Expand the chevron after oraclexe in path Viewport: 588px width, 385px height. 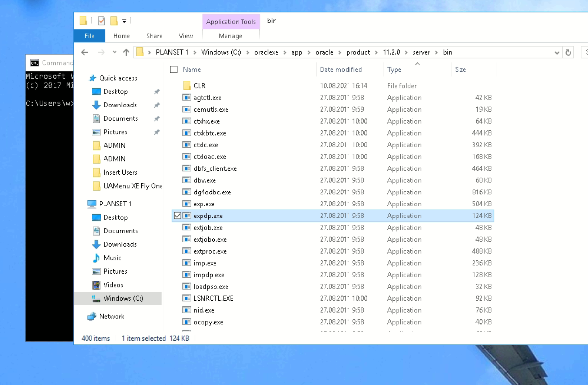[285, 52]
